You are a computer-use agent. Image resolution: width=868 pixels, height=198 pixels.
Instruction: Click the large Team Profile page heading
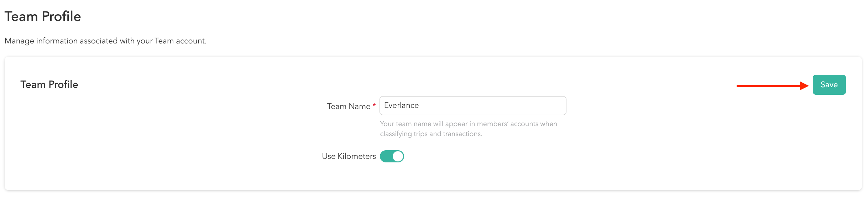point(43,16)
